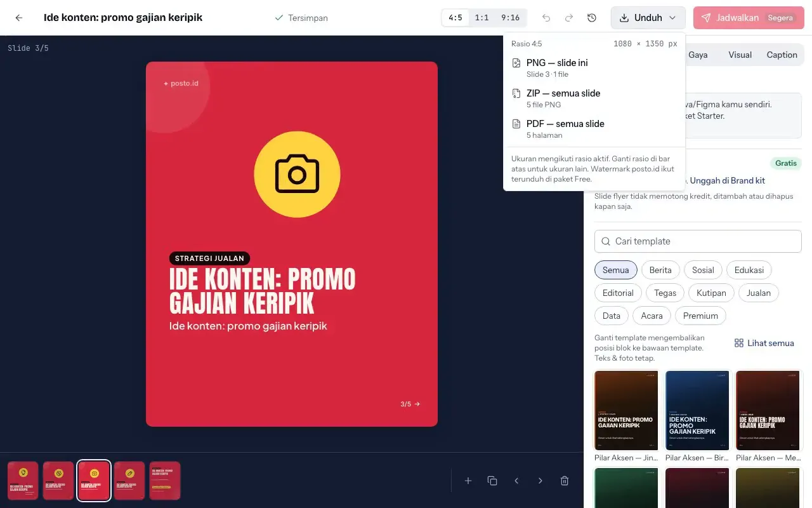
Task: Open the Caption tab
Action: pyautogui.click(x=782, y=55)
